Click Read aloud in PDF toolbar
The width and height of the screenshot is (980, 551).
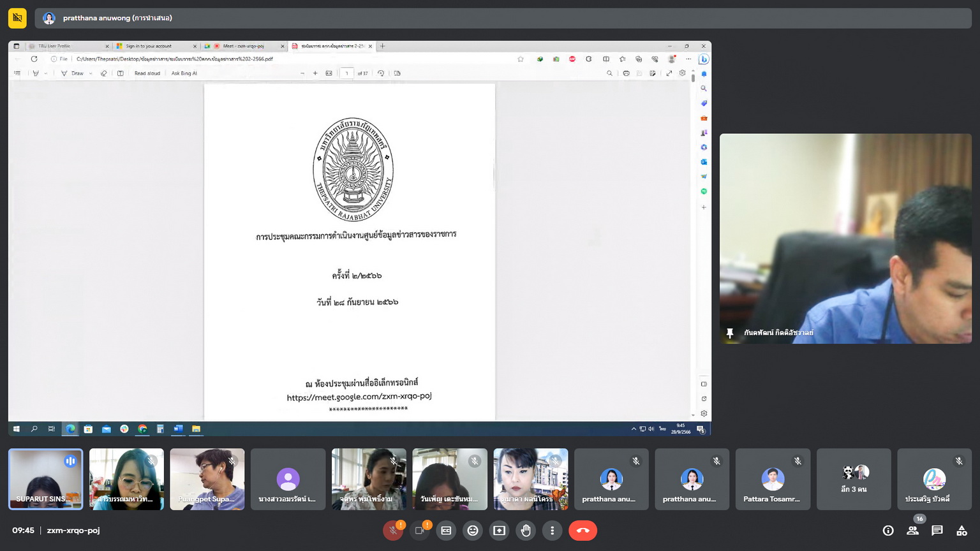point(147,73)
